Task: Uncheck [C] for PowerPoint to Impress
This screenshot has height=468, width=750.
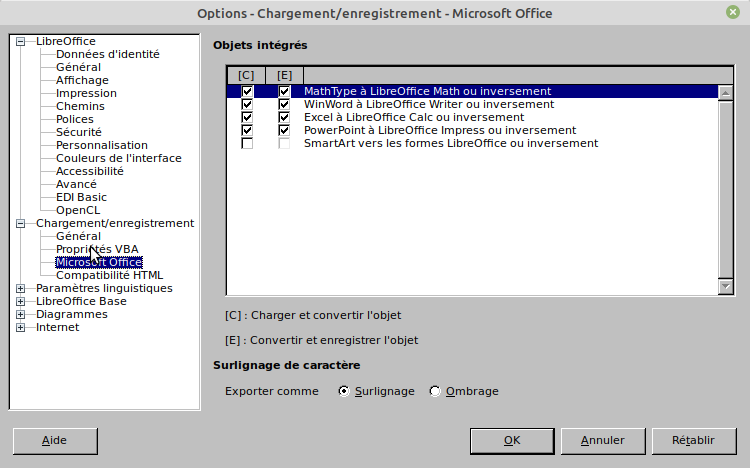Action: (x=247, y=130)
